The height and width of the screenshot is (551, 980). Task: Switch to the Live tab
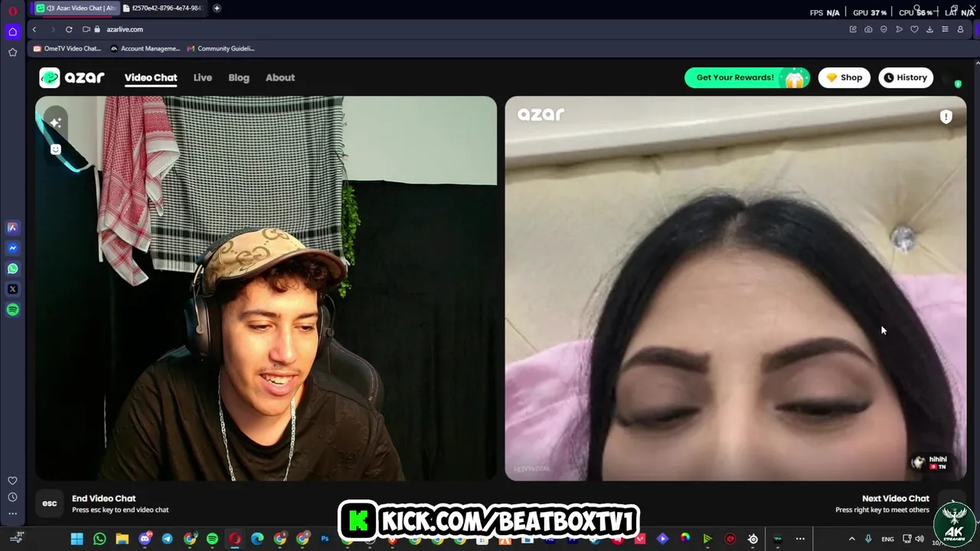[202, 77]
